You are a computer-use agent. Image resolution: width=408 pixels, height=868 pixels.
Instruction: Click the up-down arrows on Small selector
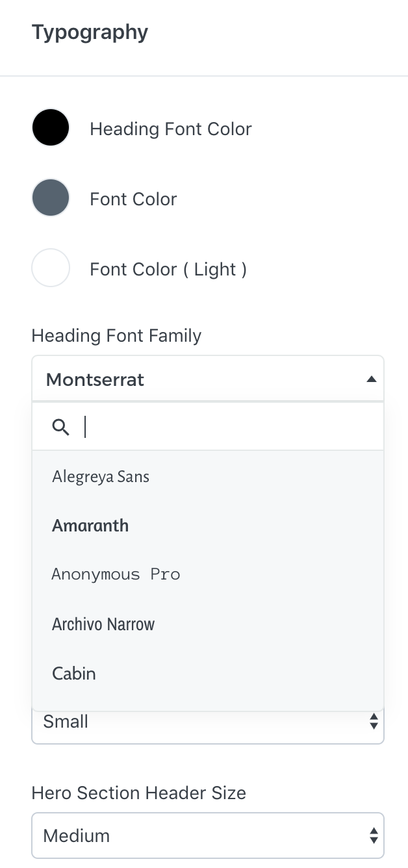point(373,721)
